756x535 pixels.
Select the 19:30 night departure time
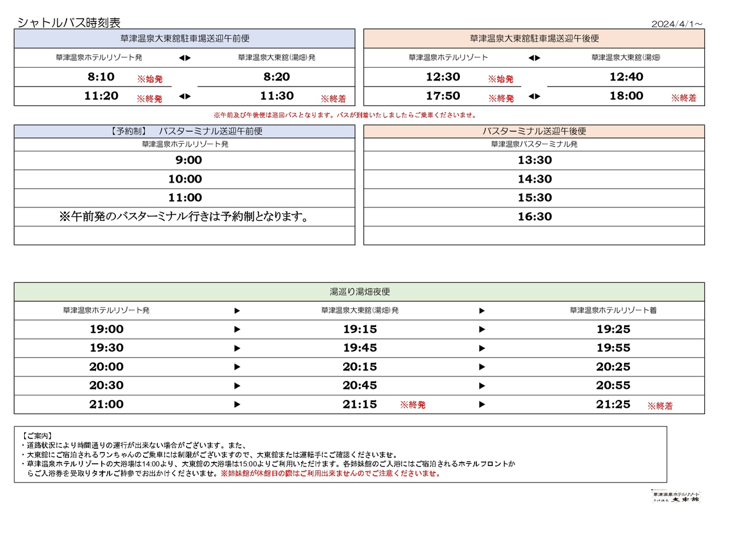coord(107,348)
